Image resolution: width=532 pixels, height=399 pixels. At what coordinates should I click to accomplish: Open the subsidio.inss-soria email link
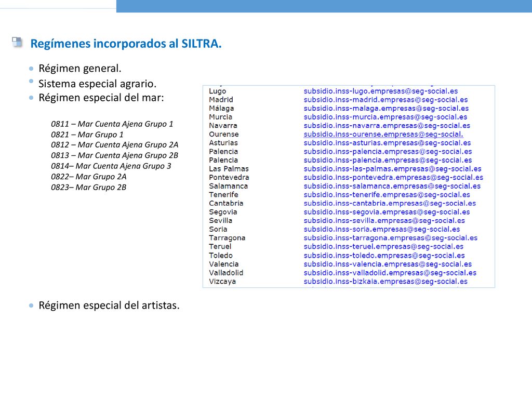tap(382, 229)
